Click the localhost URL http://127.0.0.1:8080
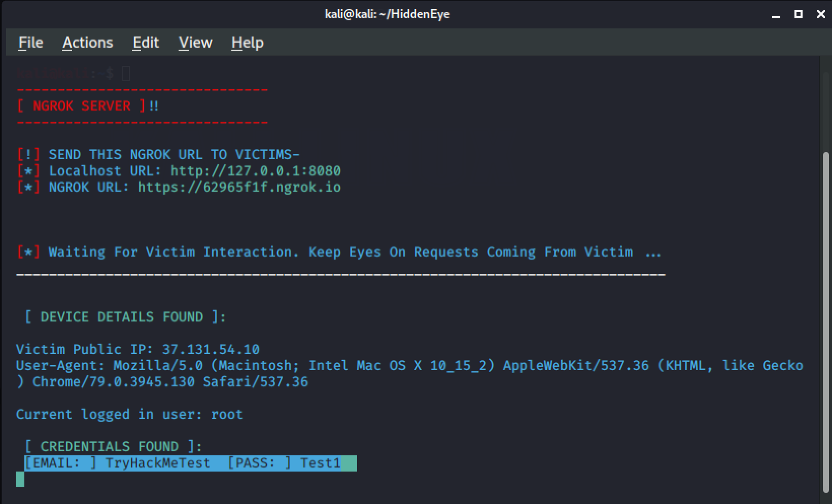This screenshot has height=504, width=832. (255, 171)
